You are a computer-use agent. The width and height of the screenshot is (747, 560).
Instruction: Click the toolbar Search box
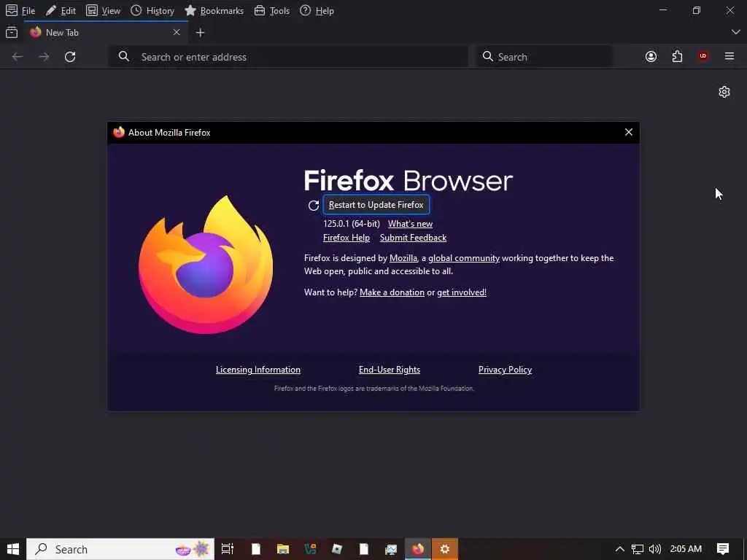coord(544,57)
